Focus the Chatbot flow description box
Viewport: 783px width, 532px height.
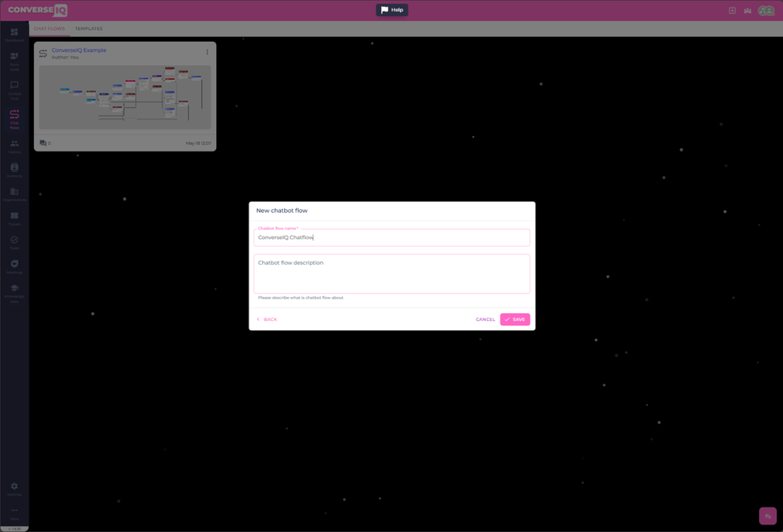(391, 273)
